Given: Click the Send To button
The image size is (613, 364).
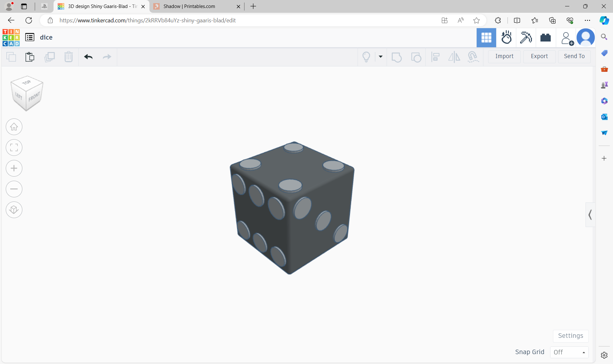Looking at the screenshot, I should point(574,56).
